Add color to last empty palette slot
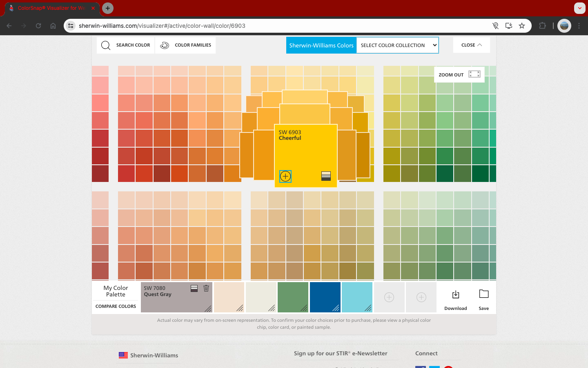 [x=421, y=297]
